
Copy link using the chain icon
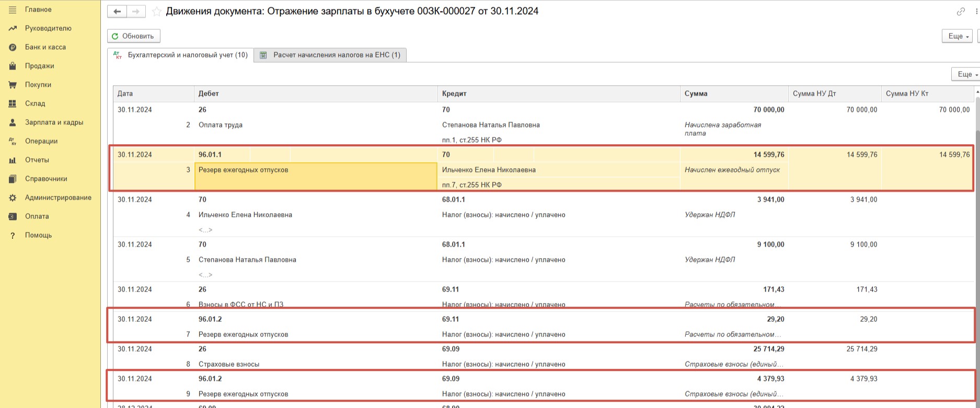(x=960, y=11)
